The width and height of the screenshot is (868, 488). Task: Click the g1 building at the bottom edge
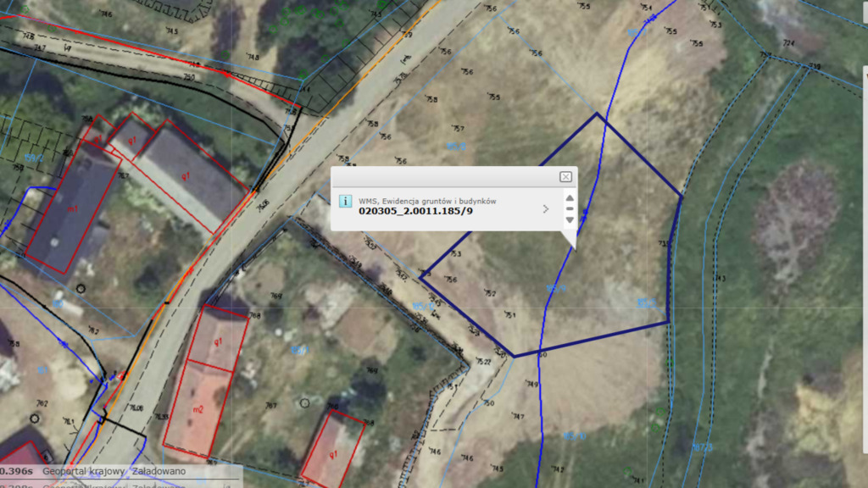coord(333,449)
